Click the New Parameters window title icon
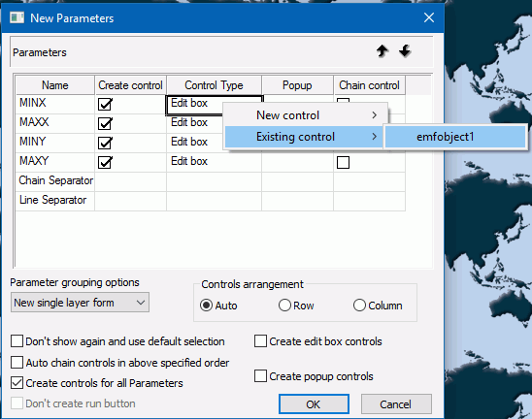 (x=17, y=17)
